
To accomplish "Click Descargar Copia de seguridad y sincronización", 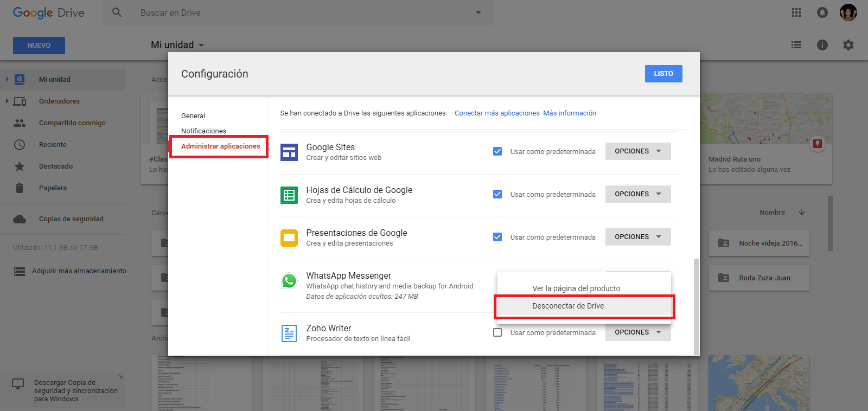I will [76, 391].
